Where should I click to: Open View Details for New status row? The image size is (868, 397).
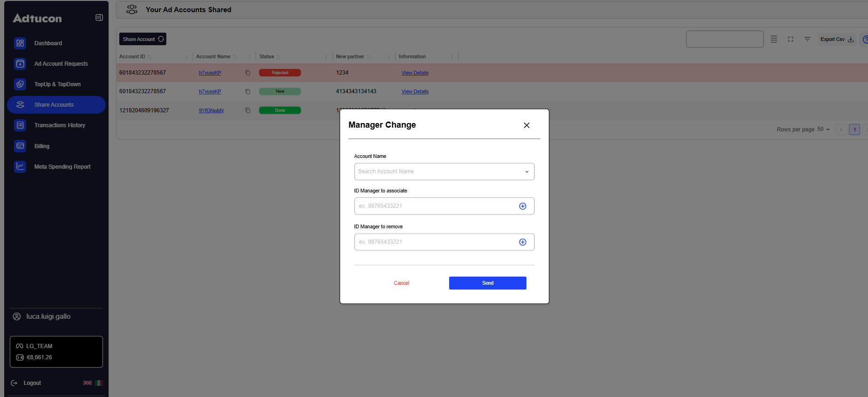click(x=415, y=92)
